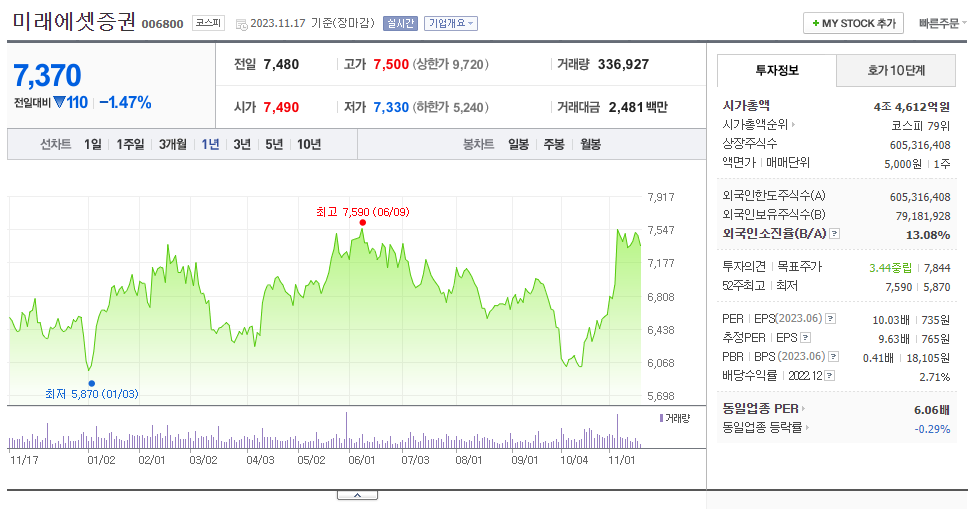The height and width of the screenshot is (509, 973).
Task: Click the -1.47% change rate
Action: 125,102
